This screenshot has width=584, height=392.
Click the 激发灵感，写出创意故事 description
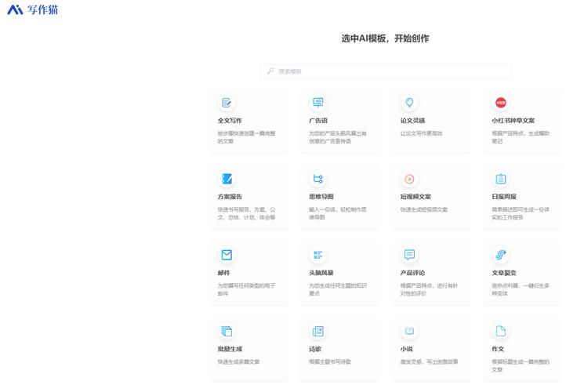(429, 361)
